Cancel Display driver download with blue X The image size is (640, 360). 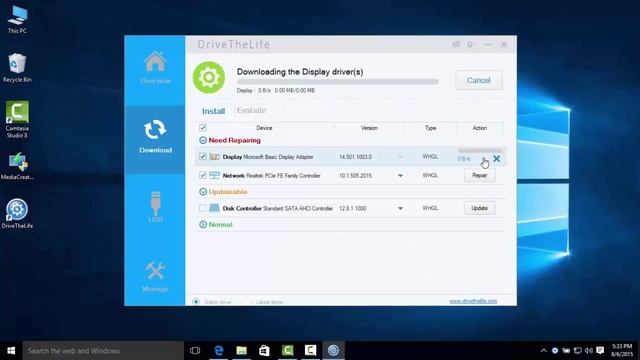coord(496,158)
